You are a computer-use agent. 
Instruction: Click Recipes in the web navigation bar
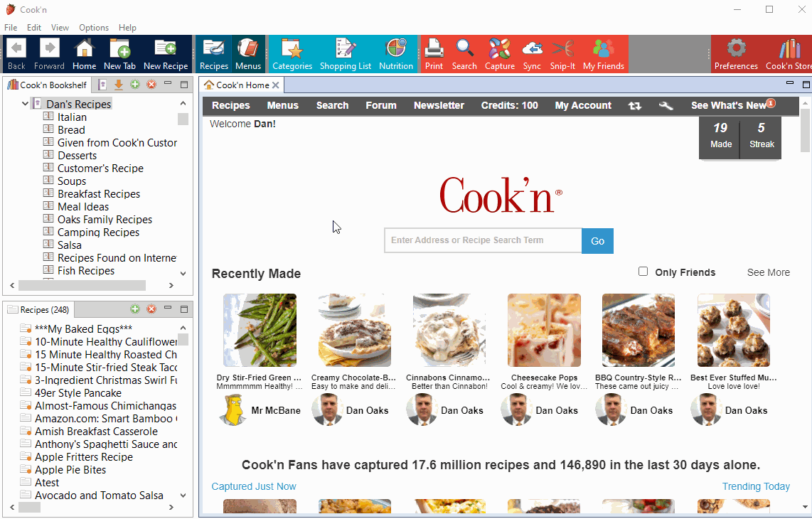coord(230,106)
